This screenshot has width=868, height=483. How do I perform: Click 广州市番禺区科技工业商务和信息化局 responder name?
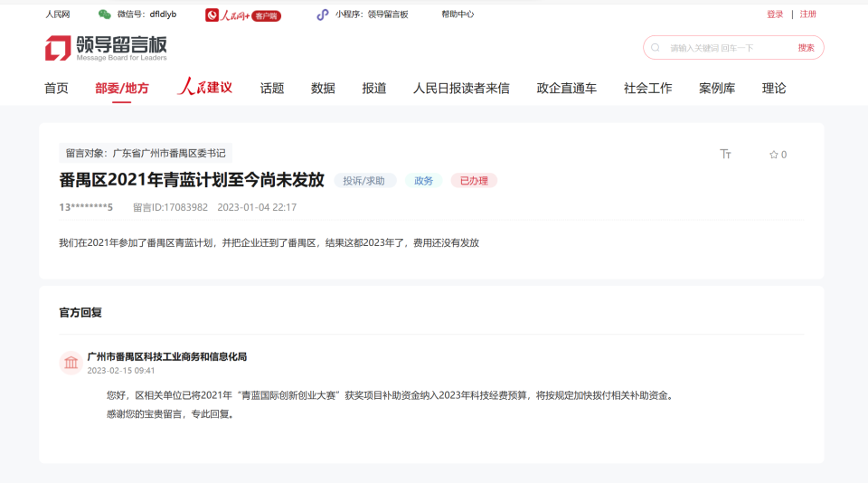(166, 356)
